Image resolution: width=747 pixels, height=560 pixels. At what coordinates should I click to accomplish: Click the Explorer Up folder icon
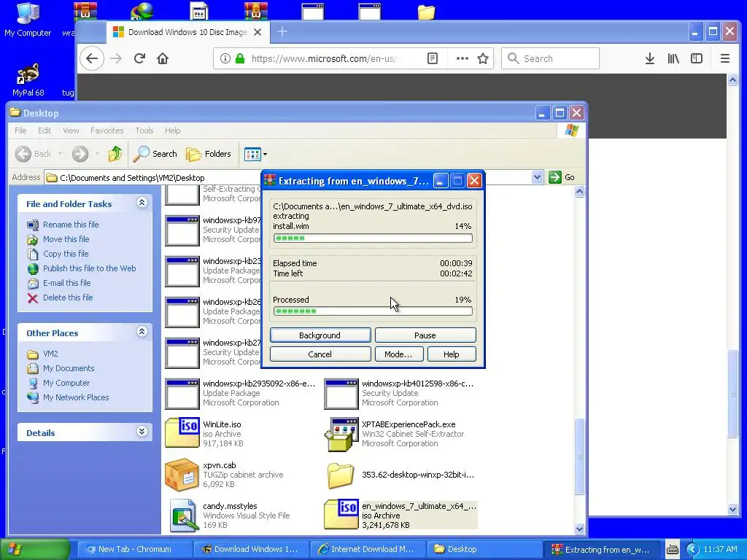coord(115,154)
